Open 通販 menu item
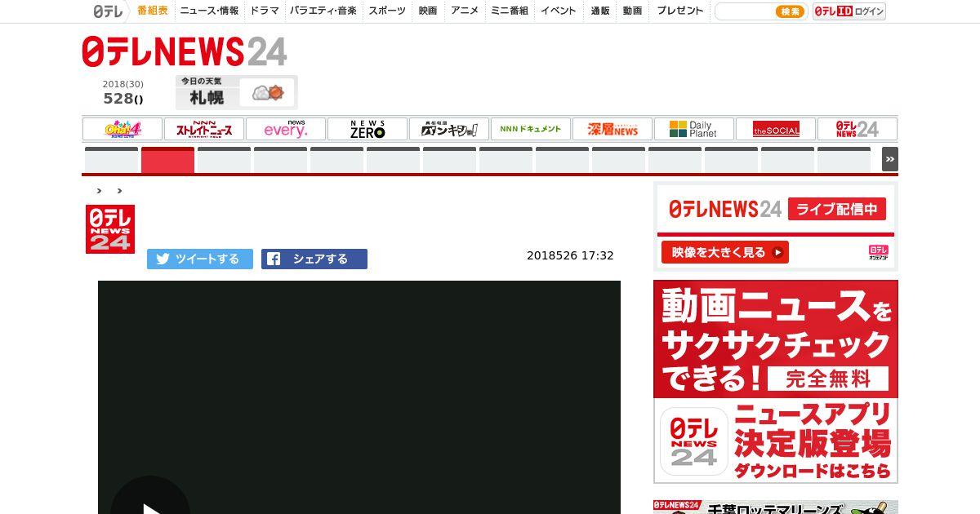Viewport: 980px width, 514px height. [600, 11]
